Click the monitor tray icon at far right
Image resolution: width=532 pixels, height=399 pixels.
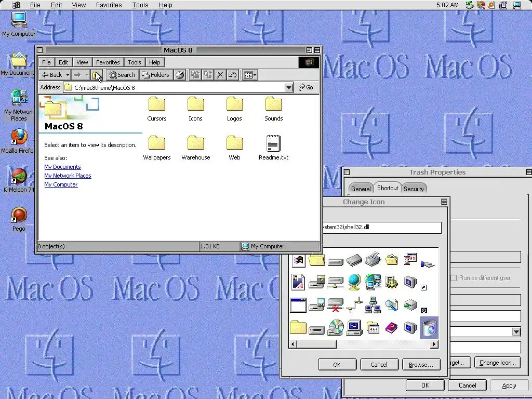click(516, 5)
